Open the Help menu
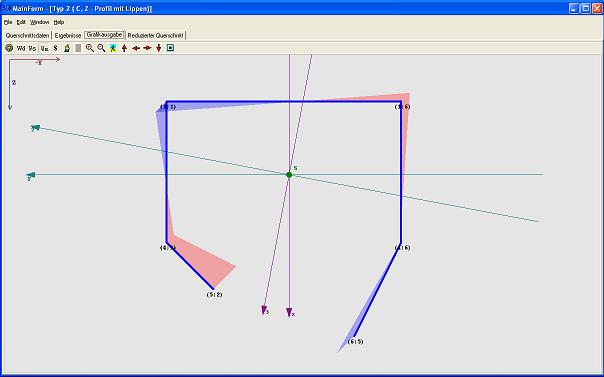604x377 pixels. tap(59, 22)
